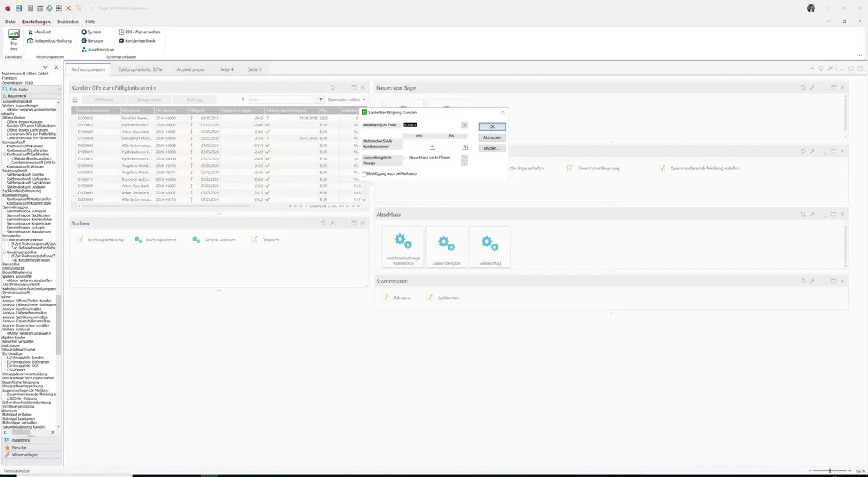Open the Datei menu
The height and width of the screenshot is (477, 868).
coord(10,22)
